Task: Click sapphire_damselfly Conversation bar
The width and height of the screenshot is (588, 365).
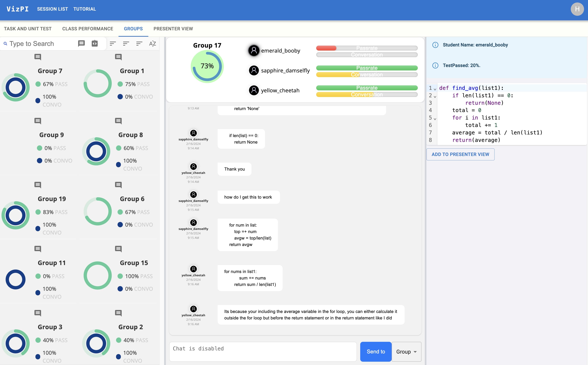Action: [367, 75]
